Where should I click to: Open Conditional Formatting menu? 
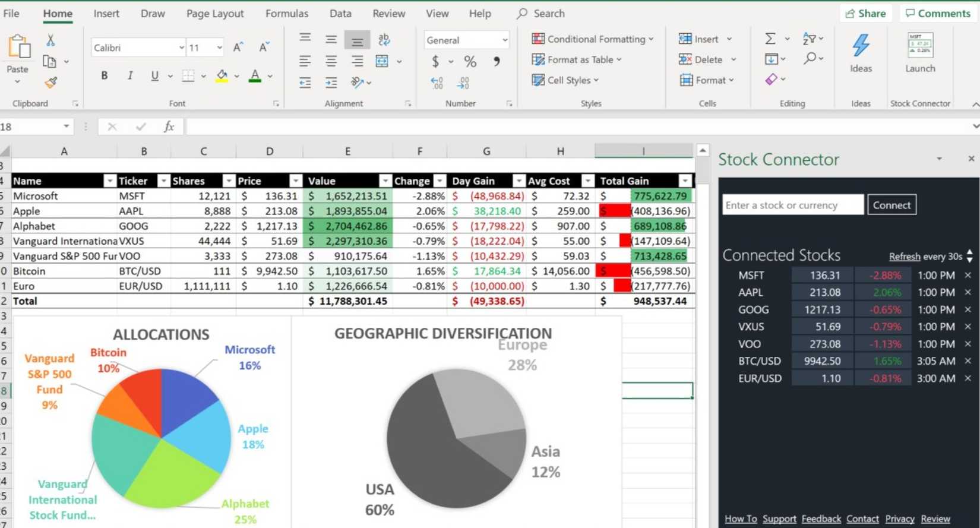[x=592, y=39]
